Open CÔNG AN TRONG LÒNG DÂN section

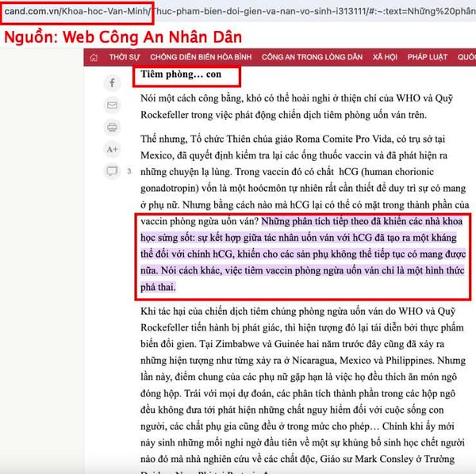312,57
